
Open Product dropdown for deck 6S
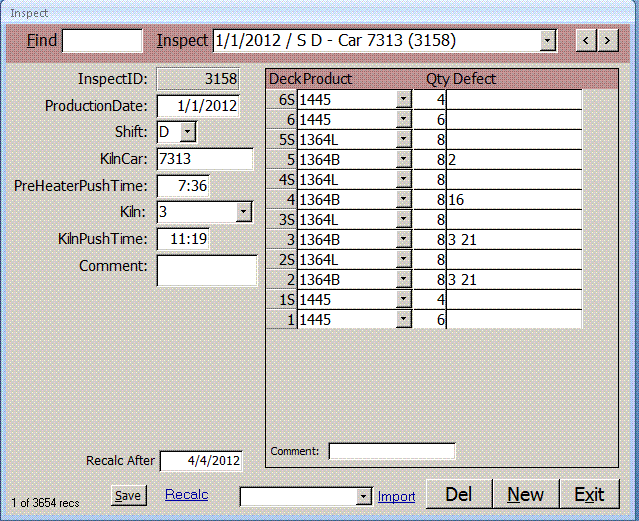tap(403, 99)
